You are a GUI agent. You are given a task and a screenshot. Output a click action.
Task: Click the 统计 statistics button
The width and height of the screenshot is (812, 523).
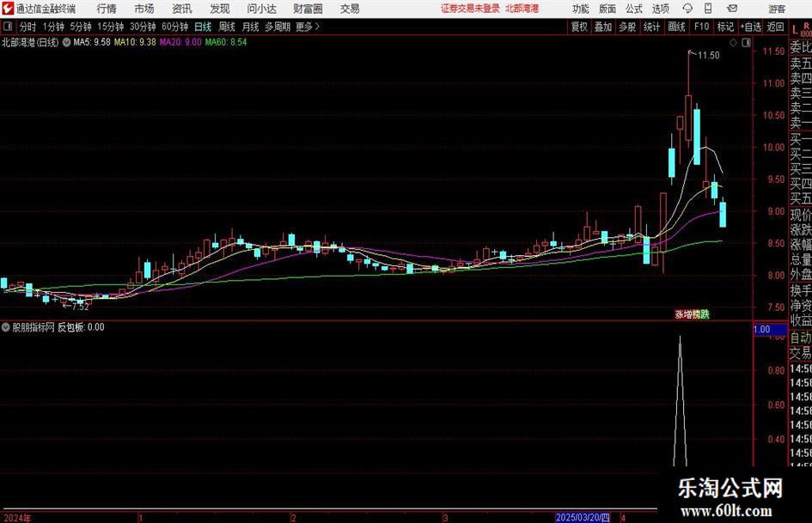652,27
